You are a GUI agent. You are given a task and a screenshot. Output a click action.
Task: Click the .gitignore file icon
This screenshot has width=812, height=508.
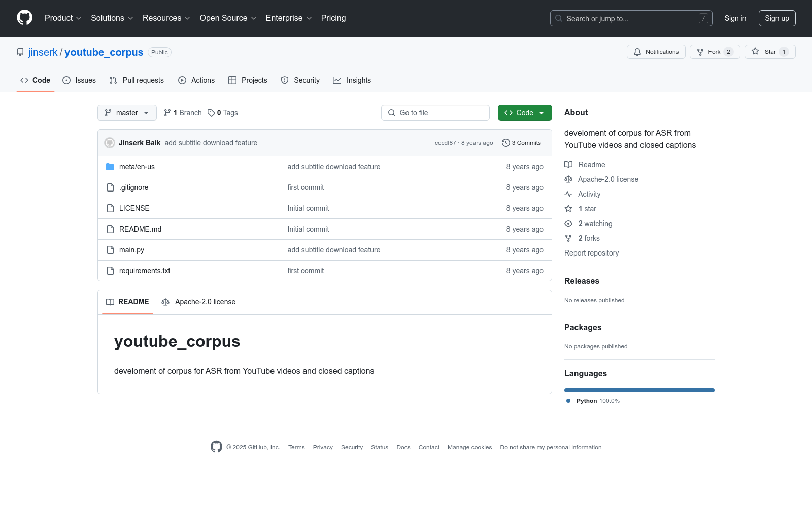[110, 187]
